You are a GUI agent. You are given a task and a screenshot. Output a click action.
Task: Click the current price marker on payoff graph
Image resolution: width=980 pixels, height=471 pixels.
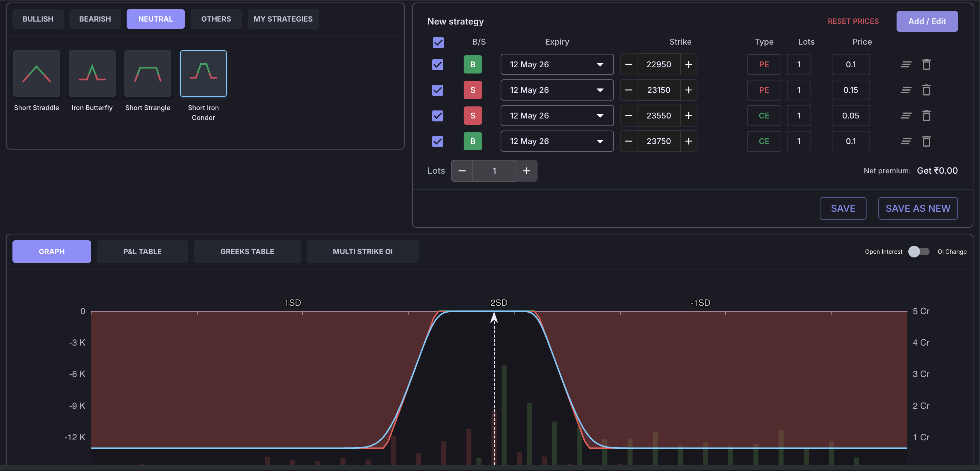pyautogui.click(x=494, y=317)
